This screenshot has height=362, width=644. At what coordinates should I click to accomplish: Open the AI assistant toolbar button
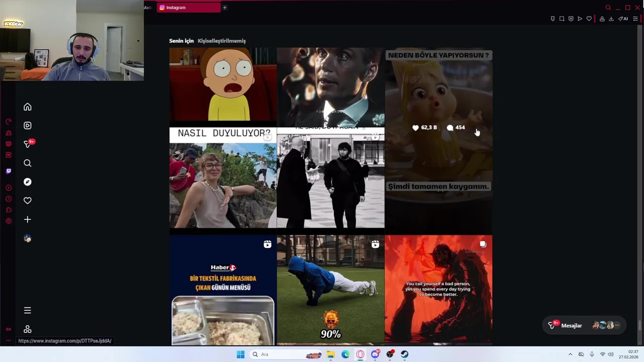(x=623, y=19)
